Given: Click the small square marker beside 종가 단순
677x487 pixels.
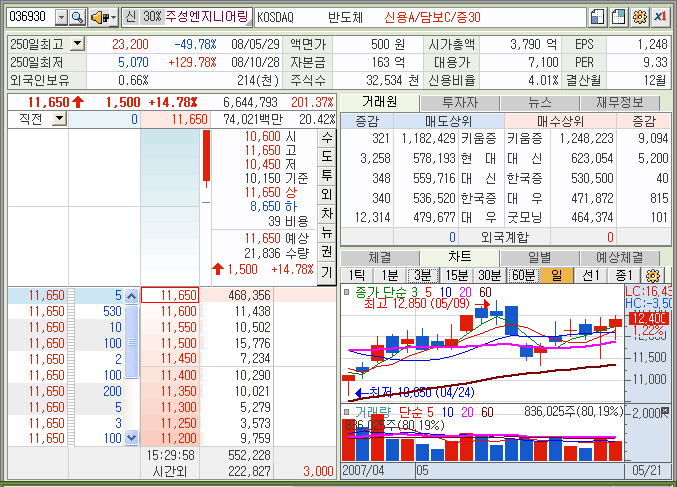Looking at the screenshot, I should 347,292.
